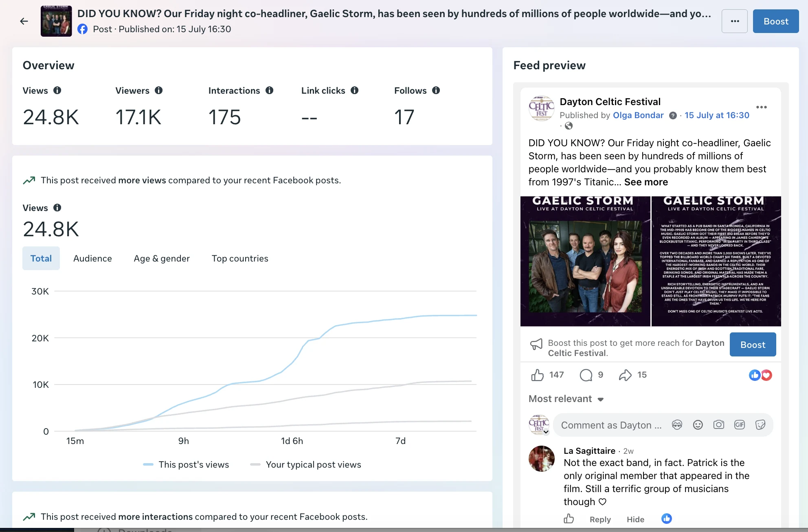
Task: Reply to La Sagittaire's comment
Action: pos(600,519)
